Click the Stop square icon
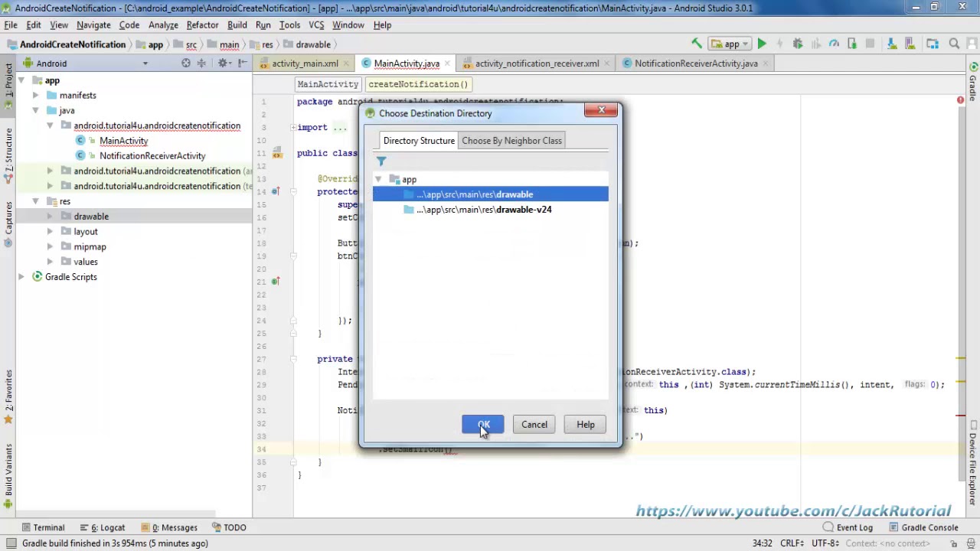This screenshot has height=551, width=980. tap(871, 44)
